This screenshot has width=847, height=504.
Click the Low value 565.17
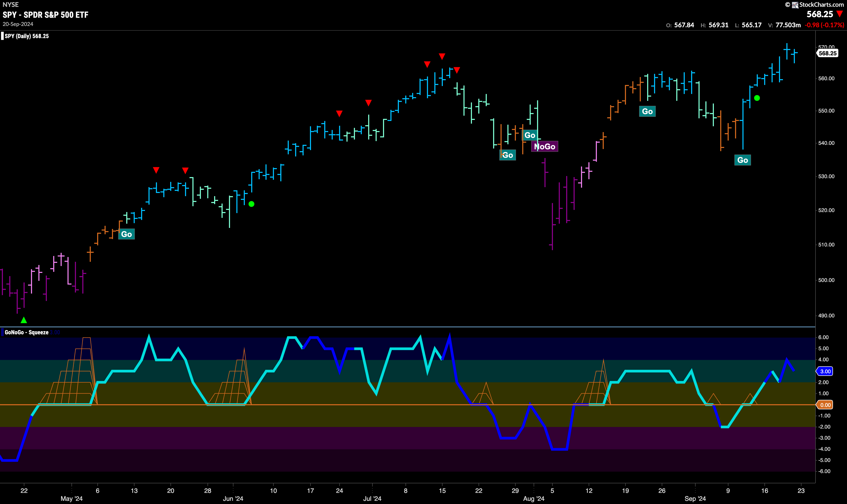(x=751, y=25)
